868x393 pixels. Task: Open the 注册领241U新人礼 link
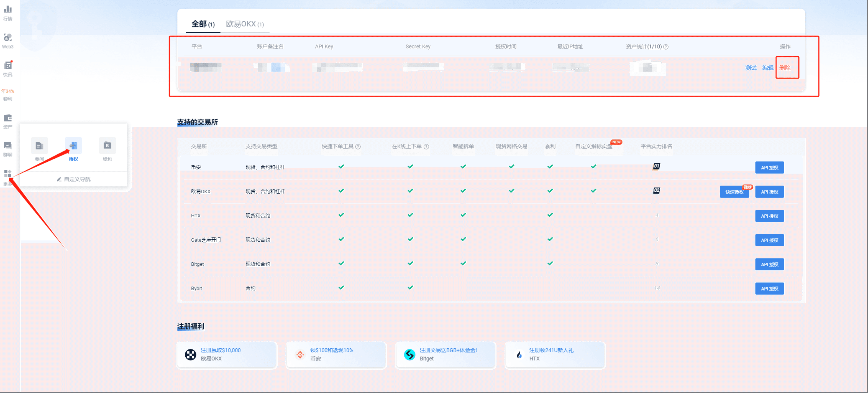(x=551, y=350)
